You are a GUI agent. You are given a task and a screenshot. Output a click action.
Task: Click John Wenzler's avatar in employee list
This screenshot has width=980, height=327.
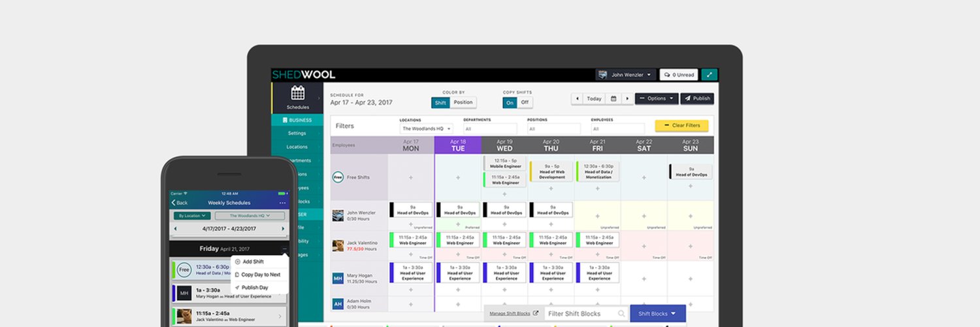click(338, 215)
